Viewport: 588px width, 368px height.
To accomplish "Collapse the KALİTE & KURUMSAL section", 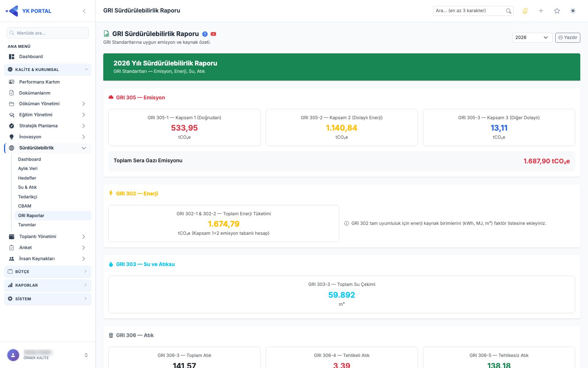I will [x=48, y=70].
